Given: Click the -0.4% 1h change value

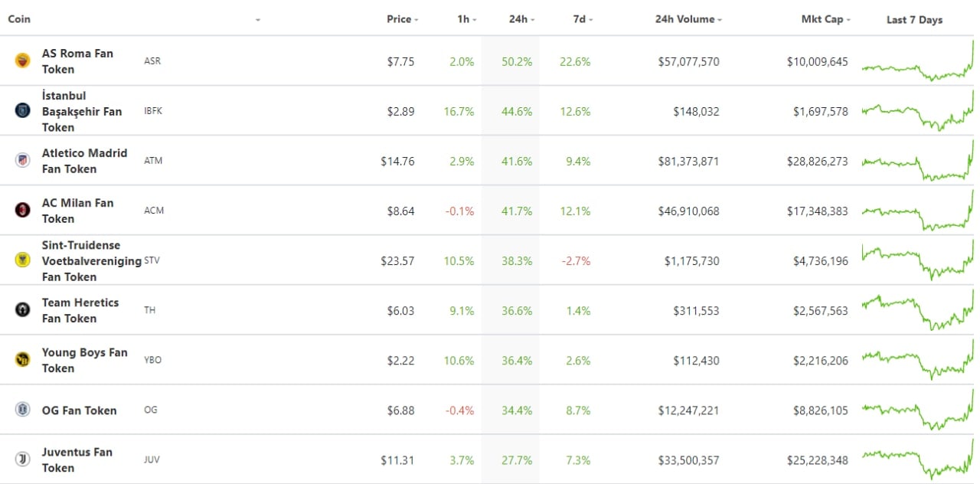Looking at the screenshot, I should pos(460,410).
